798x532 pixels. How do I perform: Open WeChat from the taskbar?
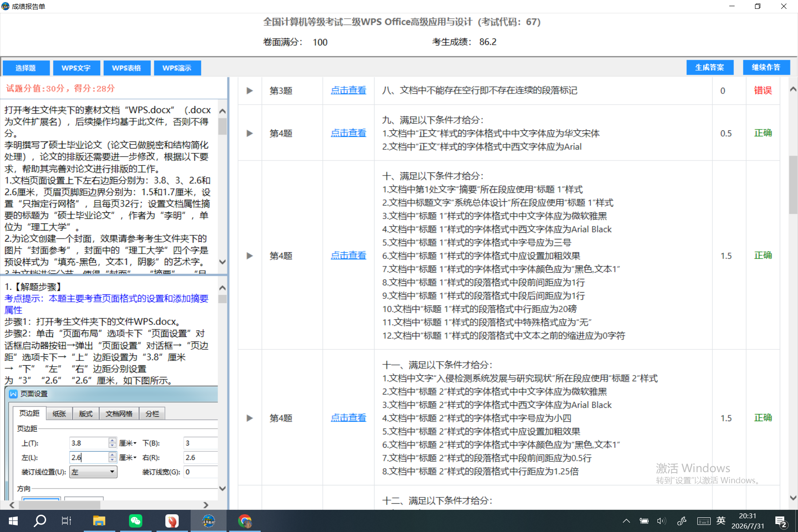point(135,521)
